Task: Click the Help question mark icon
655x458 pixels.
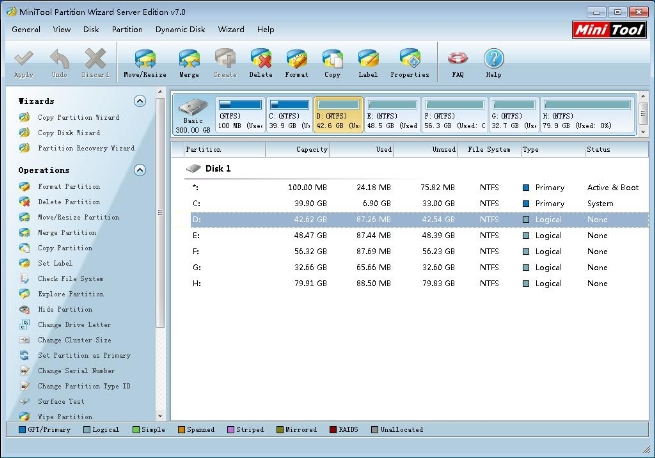Action: pyautogui.click(x=493, y=64)
